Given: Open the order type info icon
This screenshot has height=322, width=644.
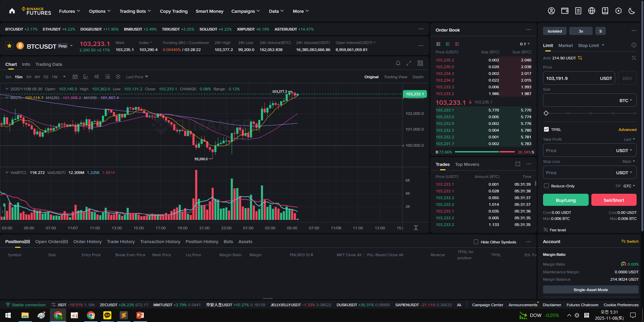Looking at the screenshot, I should pos(634,45).
